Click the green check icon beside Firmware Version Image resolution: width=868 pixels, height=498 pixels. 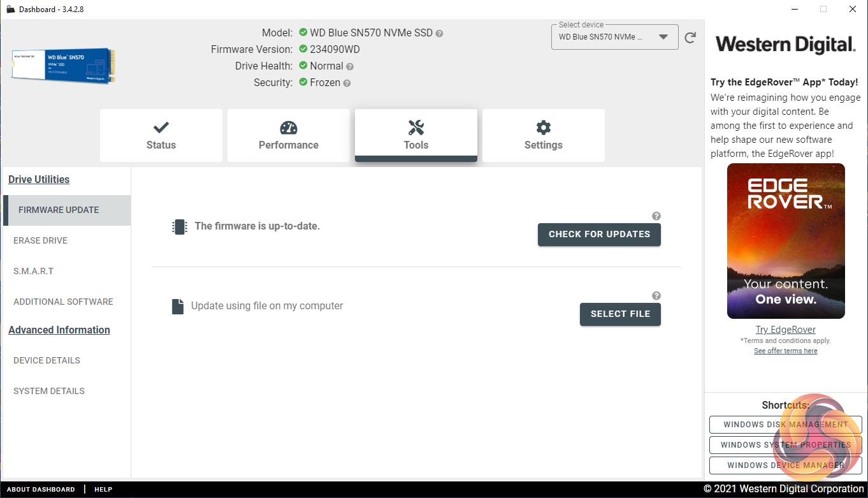point(303,49)
